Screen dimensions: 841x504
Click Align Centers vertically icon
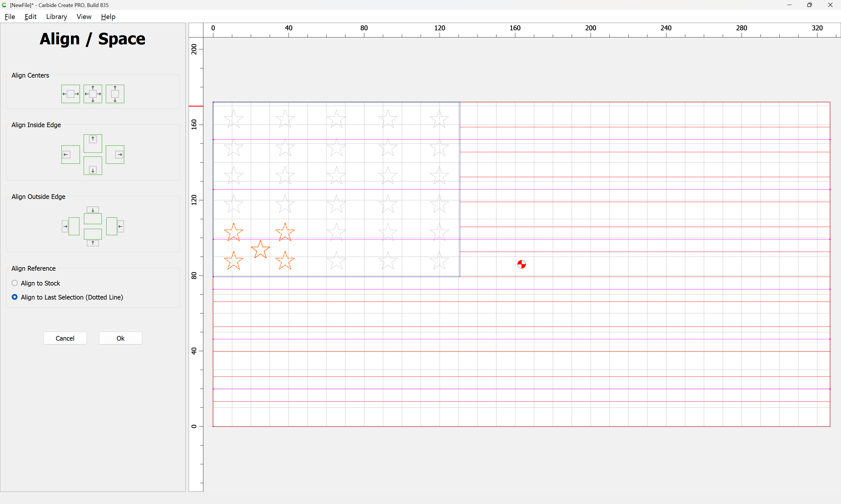115,94
